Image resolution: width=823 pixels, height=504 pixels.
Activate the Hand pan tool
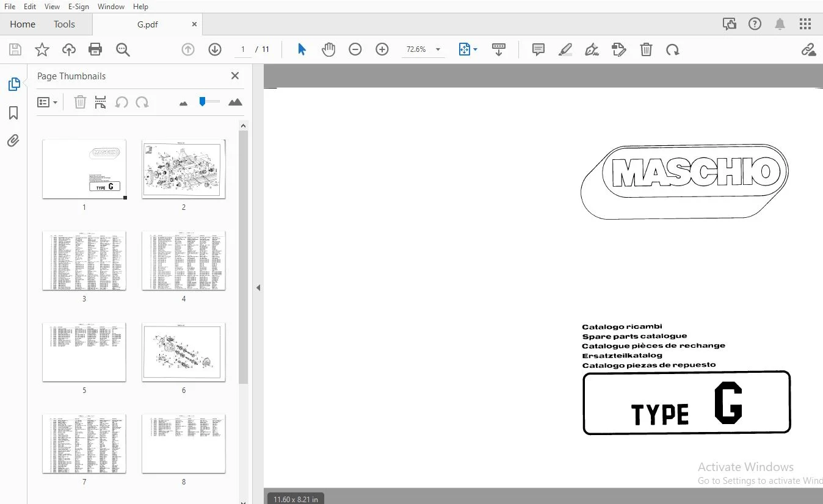pyautogui.click(x=328, y=49)
